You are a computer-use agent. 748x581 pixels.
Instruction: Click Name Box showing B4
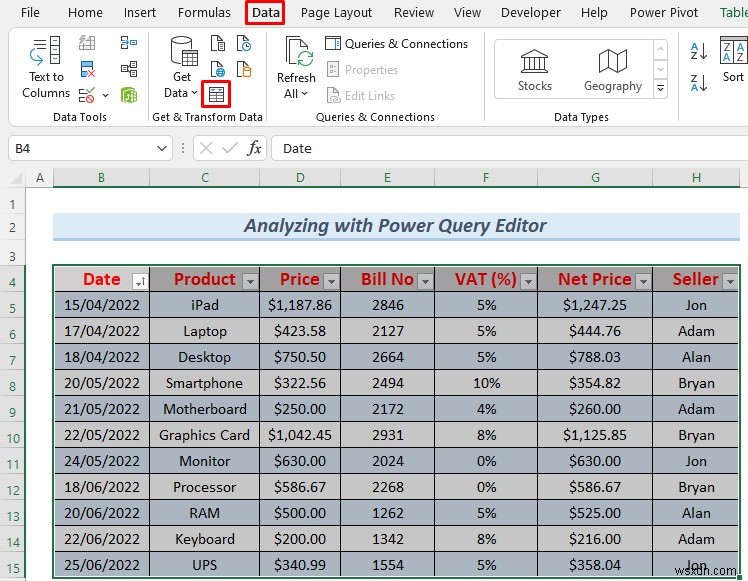82,148
